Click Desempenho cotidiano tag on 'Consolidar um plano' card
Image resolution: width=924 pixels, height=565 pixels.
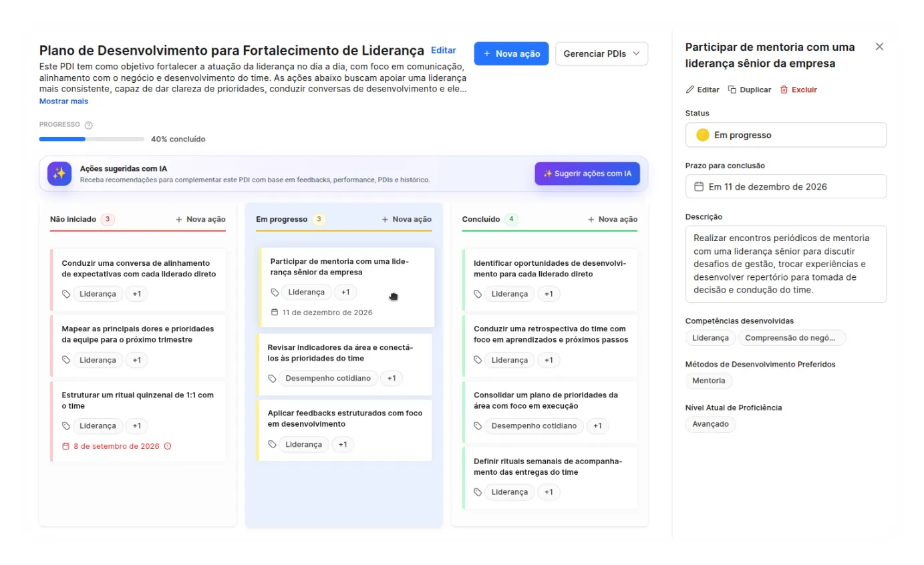pos(534,426)
